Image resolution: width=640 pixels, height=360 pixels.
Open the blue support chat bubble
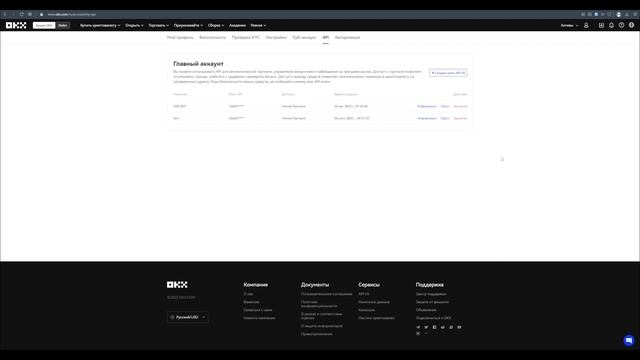pos(629,340)
